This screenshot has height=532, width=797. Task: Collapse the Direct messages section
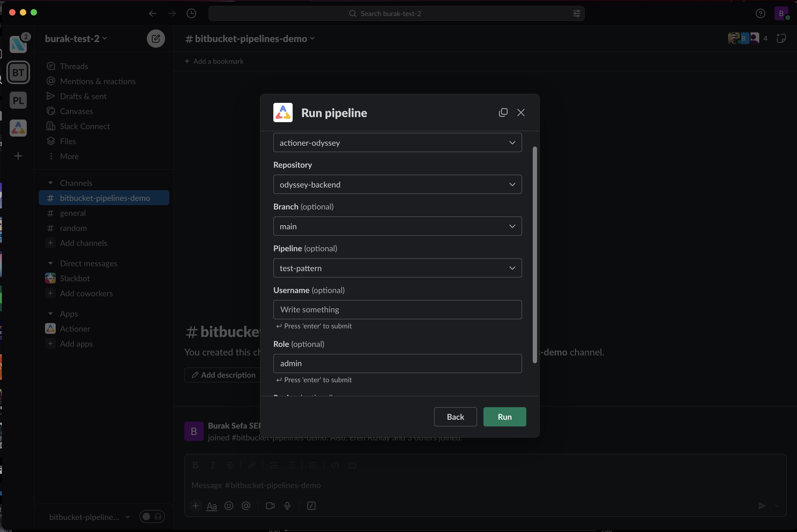[51, 264]
